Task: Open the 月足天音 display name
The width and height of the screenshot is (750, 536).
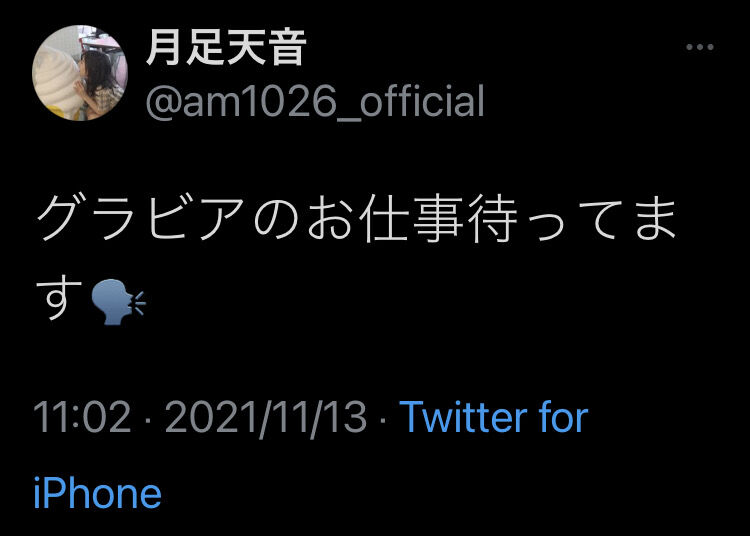Action: pyautogui.click(x=226, y=47)
